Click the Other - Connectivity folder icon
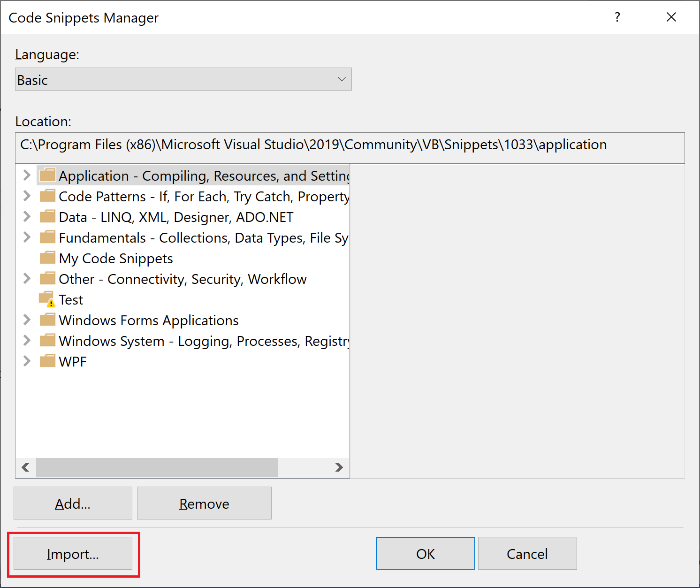Viewport: 700px width, 588px height. tap(47, 278)
